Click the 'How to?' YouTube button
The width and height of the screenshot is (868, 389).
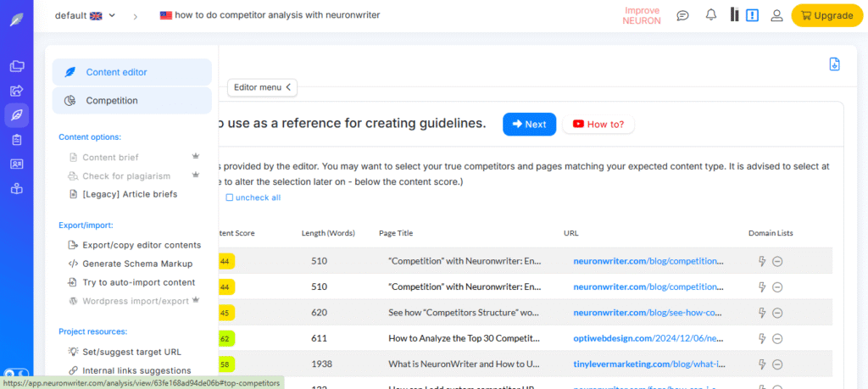(x=598, y=125)
